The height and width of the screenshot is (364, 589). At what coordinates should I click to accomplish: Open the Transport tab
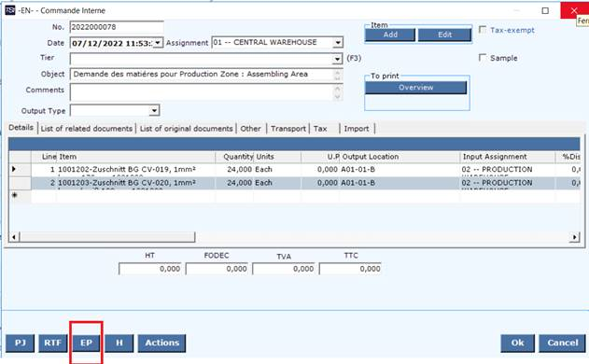point(288,129)
